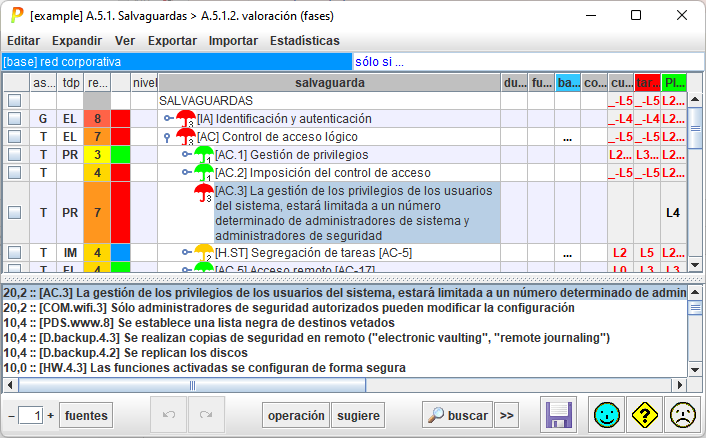Collapse the [AC] Control de acceso lógico node
The height and width of the screenshot is (438, 706).
(x=167, y=138)
